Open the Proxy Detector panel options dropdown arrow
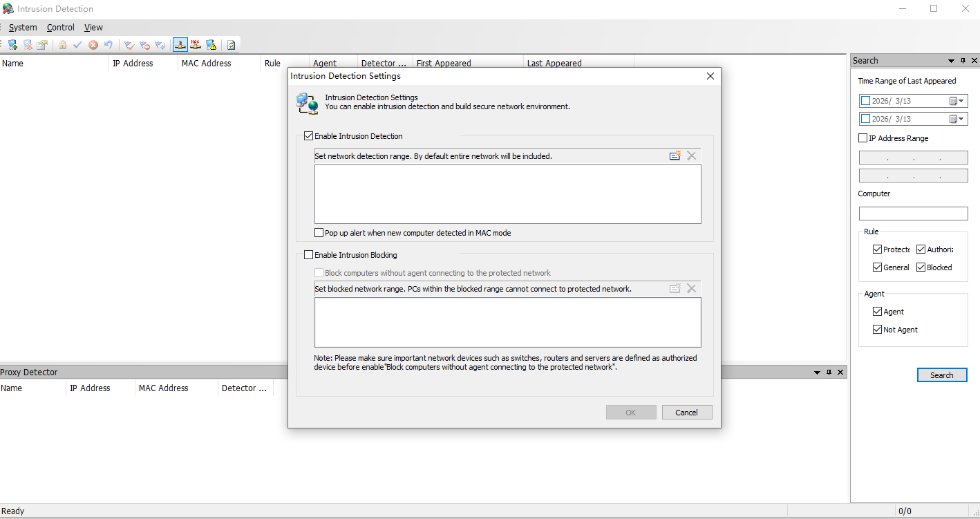The height and width of the screenshot is (519, 980). 817,372
